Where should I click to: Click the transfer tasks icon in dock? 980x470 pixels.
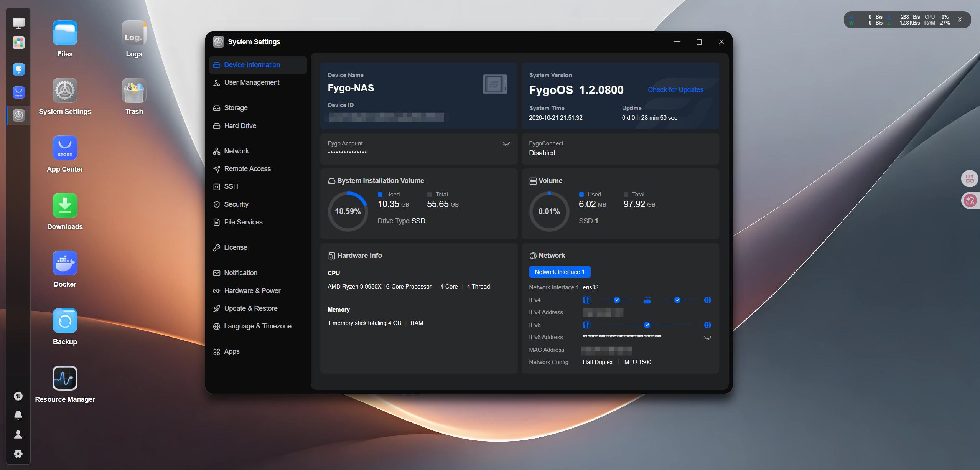(18, 396)
